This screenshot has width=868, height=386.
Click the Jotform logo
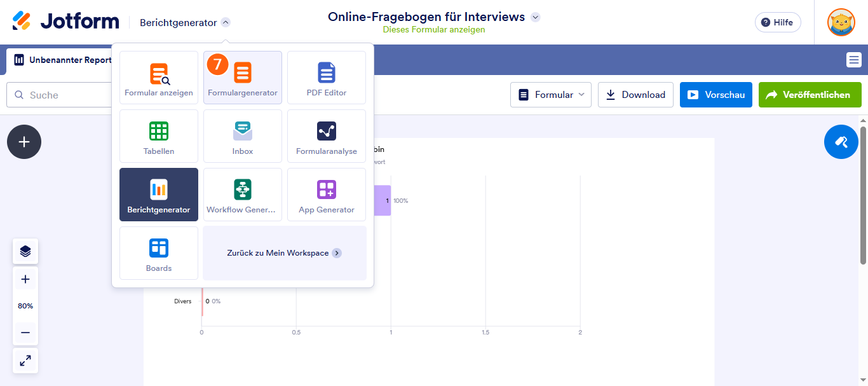(65, 22)
